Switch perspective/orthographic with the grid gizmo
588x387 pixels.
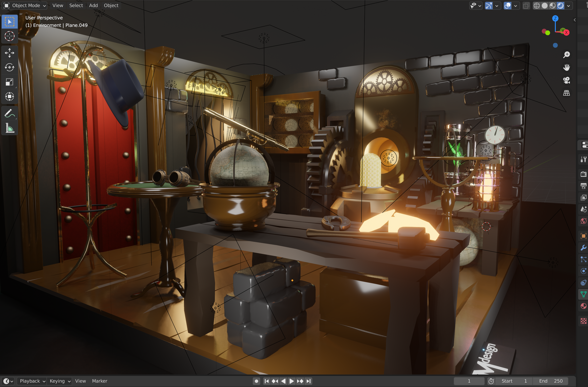click(x=566, y=93)
